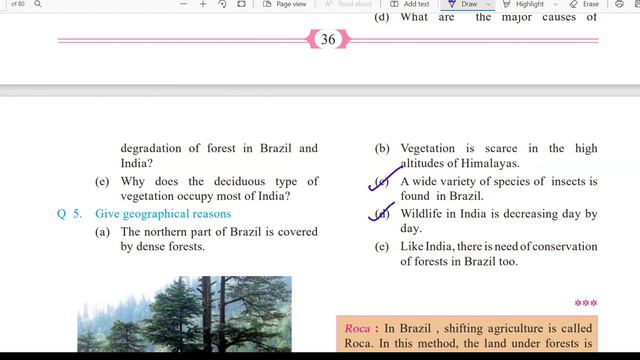
Task: Expand Highlight color options dropdown
Action: pyautogui.click(x=556, y=4)
